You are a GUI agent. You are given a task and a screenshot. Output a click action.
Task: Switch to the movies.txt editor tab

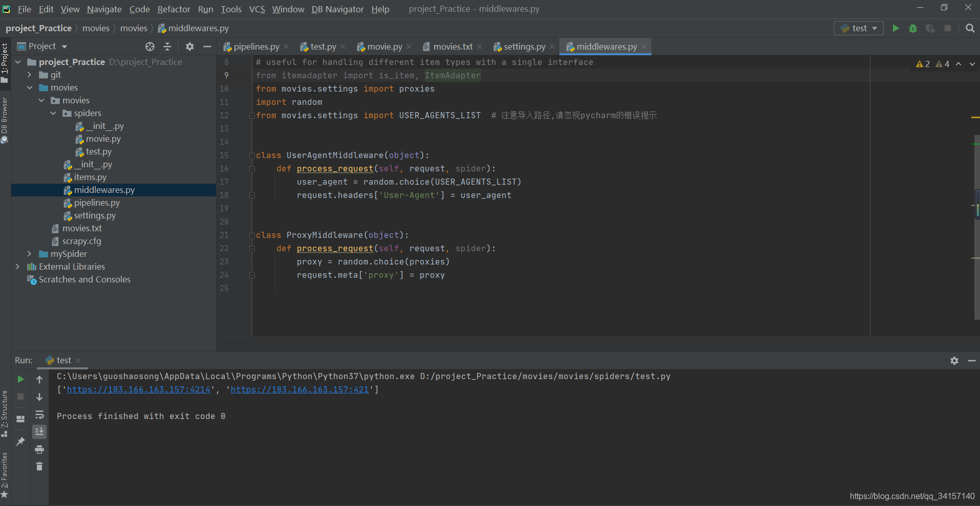pos(452,47)
